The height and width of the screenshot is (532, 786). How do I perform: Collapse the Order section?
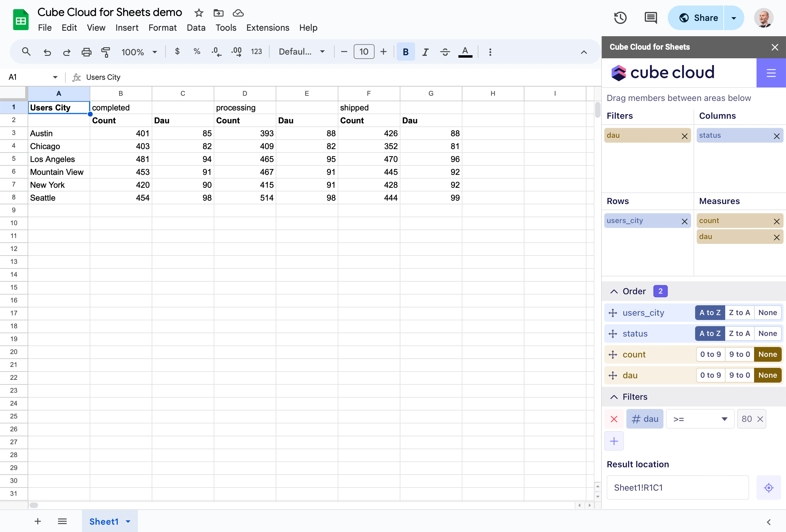click(x=614, y=291)
